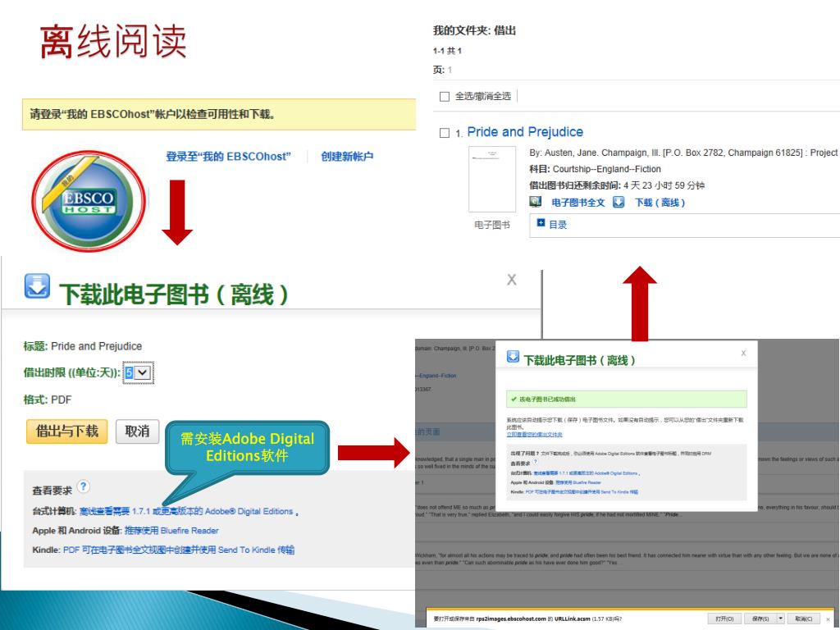Screen dimensions: 840x630
Task: Click 立即查看您的借出文件夹 link in success dialog
Action: 534,435
